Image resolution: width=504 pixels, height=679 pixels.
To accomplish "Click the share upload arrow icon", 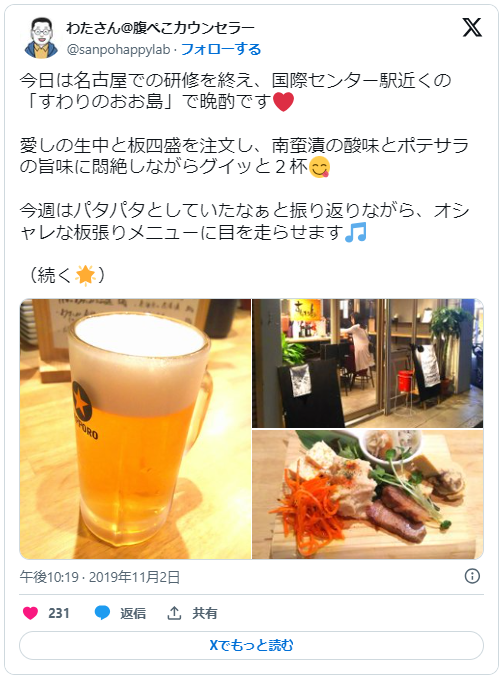I will click(x=174, y=613).
